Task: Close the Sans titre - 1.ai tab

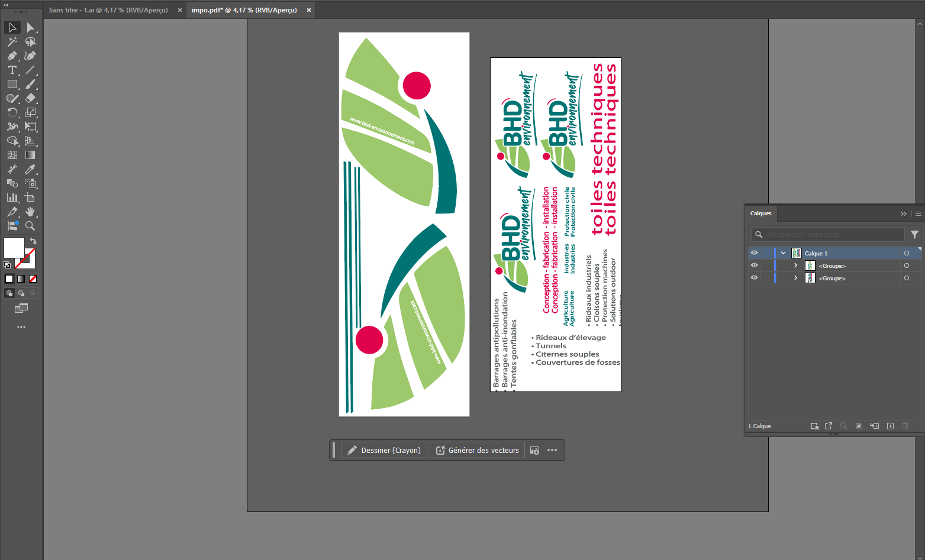Action: [x=180, y=10]
